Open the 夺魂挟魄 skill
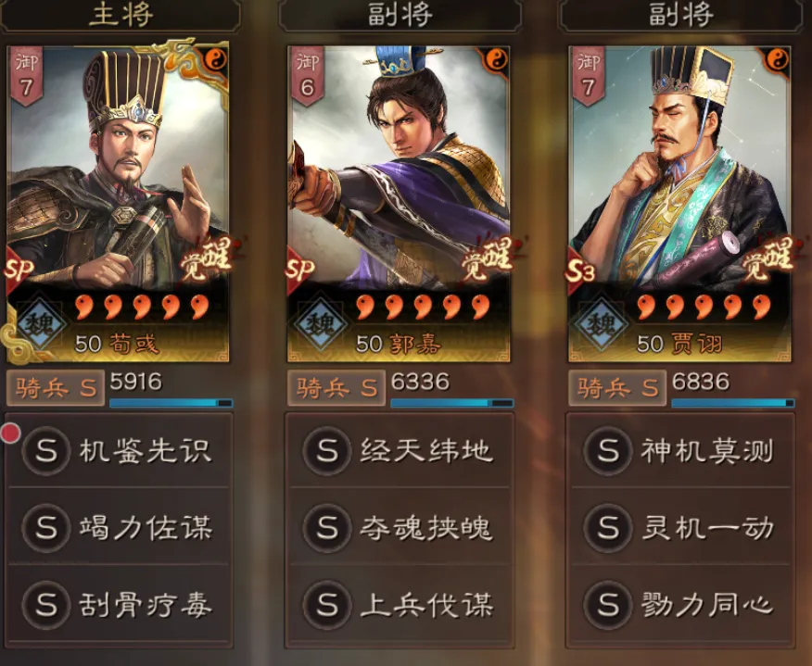 click(x=400, y=527)
